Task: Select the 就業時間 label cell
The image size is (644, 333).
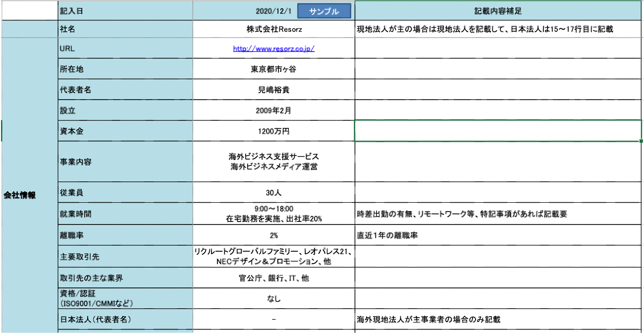Action: pos(125,214)
